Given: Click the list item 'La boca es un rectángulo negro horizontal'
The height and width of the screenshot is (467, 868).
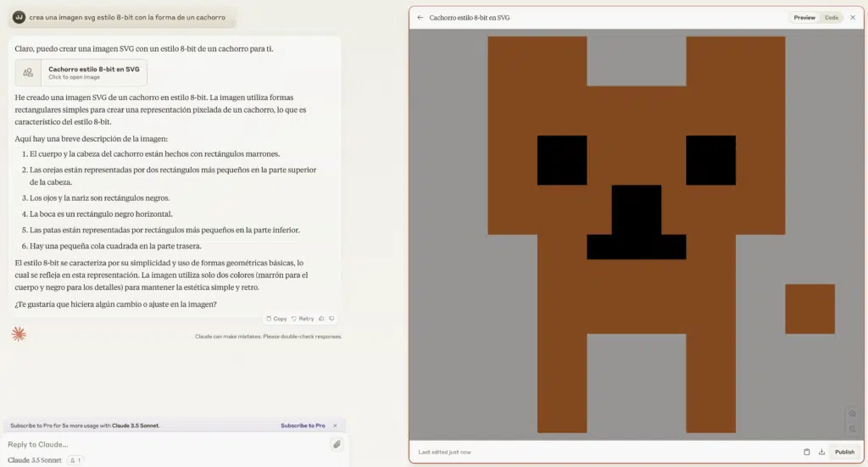Looking at the screenshot, I should (101, 214).
